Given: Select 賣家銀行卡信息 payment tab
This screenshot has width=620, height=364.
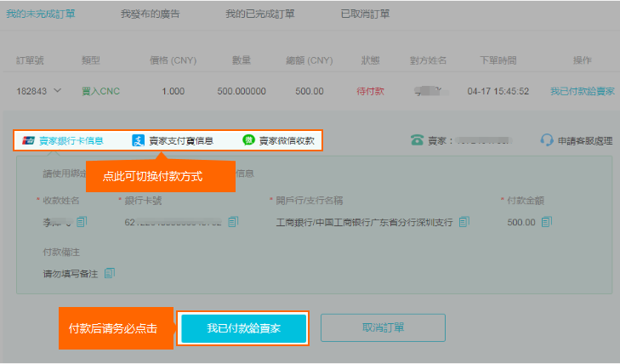Looking at the screenshot, I should [x=71, y=140].
